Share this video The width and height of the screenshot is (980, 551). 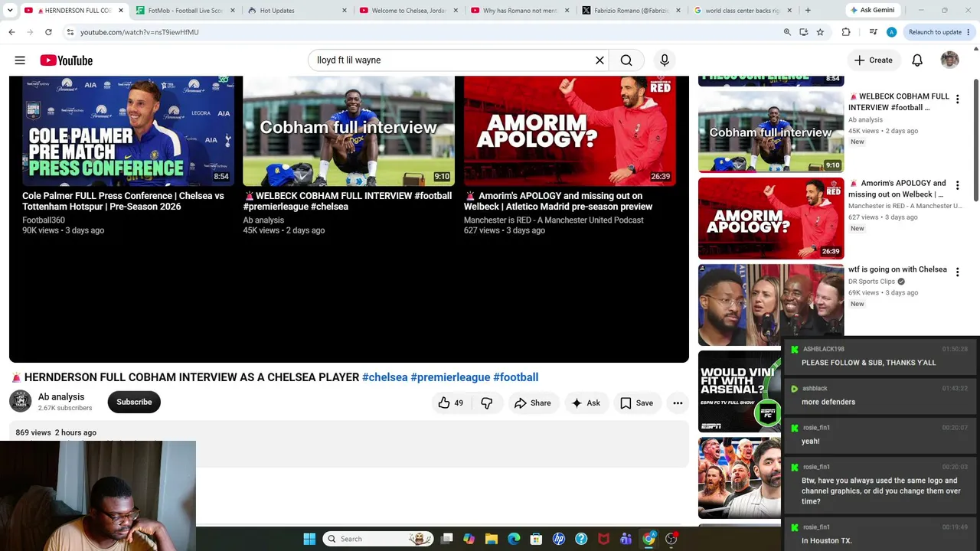[x=533, y=403]
